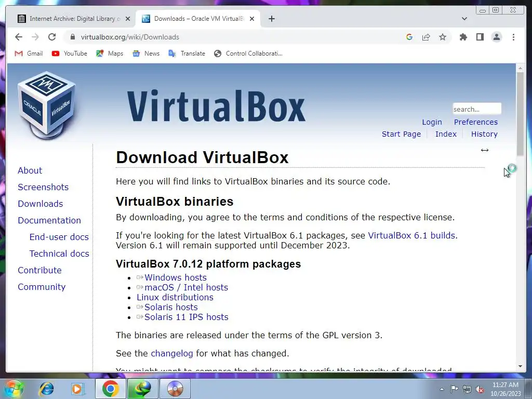Show hidden tray icons arrow
532x399 pixels.
[442, 389]
